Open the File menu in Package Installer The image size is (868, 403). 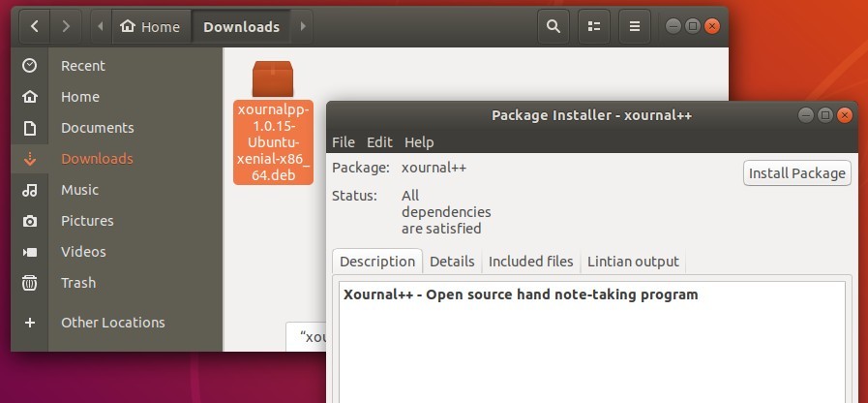click(344, 142)
